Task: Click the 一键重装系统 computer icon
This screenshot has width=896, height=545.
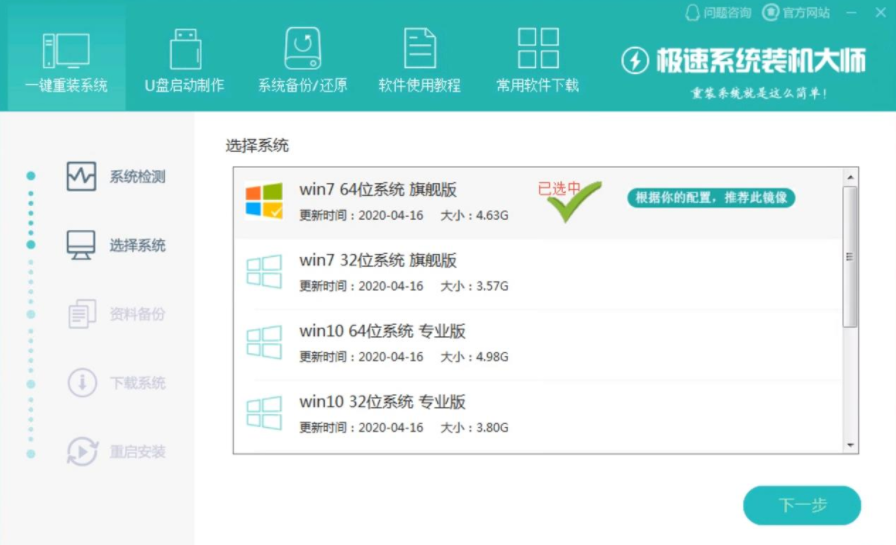Action: [x=66, y=49]
